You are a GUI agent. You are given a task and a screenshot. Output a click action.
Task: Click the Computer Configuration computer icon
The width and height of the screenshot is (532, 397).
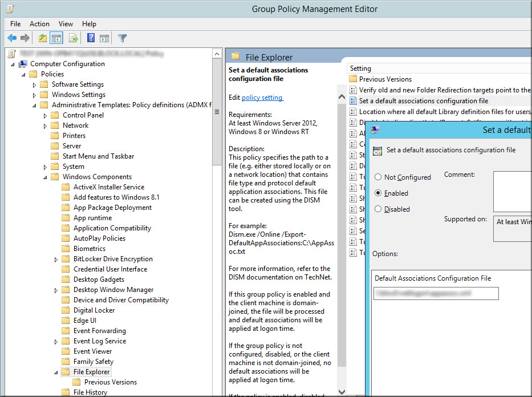(x=23, y=64)
